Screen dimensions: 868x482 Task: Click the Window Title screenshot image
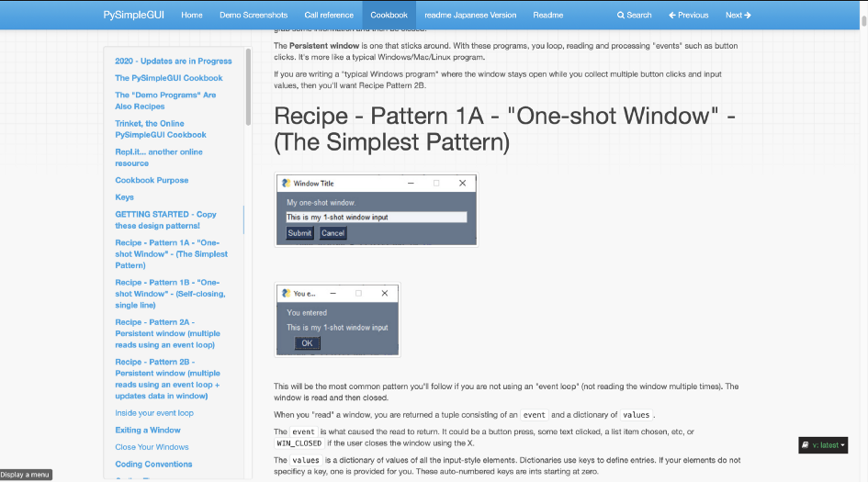[377, 209]
